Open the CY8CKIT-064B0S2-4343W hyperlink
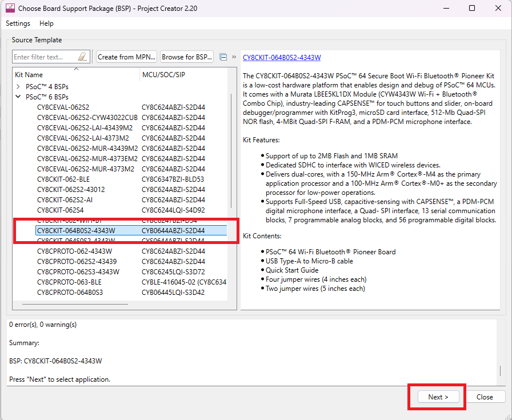This screenshot has width=512, height=420. (x=282, y=58)
